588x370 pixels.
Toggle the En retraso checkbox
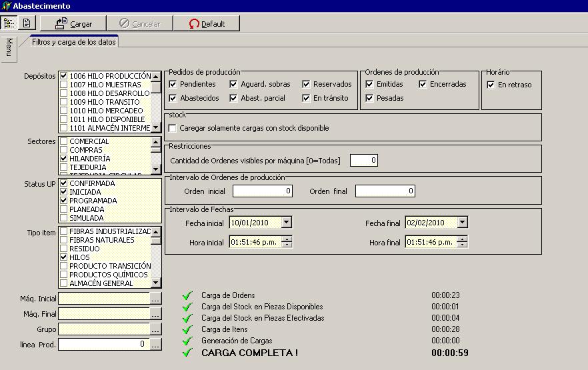click(491, 85)
